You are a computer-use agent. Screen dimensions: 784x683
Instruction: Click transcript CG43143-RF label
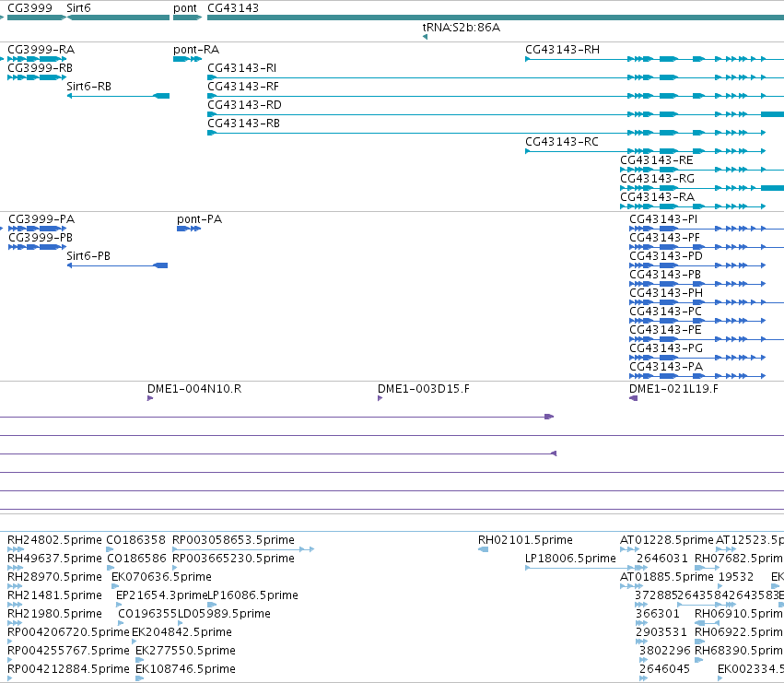[243, 87]
